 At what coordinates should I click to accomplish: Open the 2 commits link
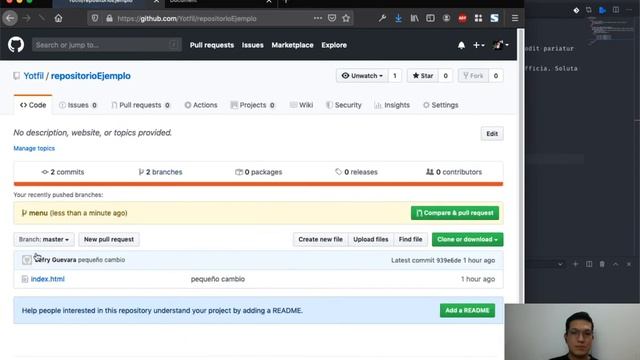(x=62, y=172)
